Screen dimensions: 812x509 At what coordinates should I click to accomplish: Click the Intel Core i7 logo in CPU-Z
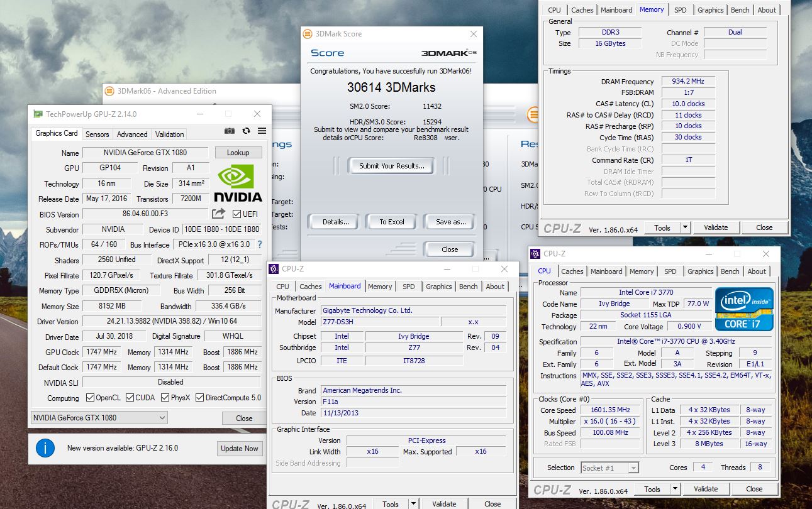[745, 309]
